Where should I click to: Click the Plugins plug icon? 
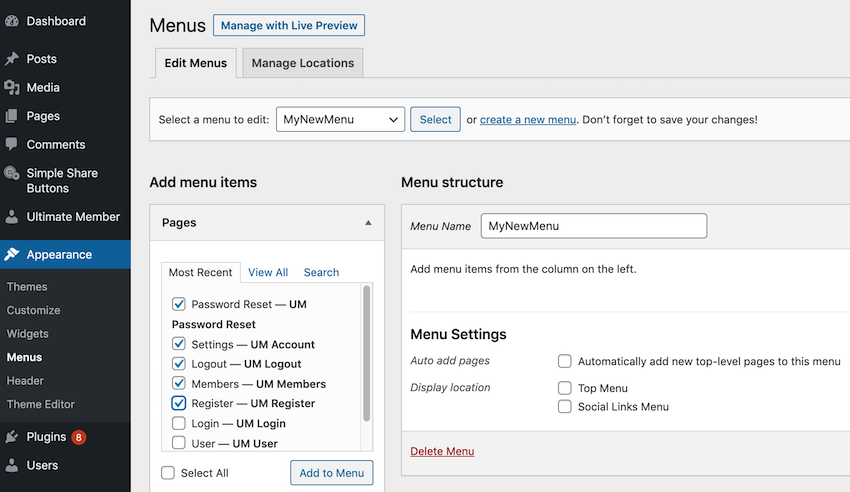(11, 437)
